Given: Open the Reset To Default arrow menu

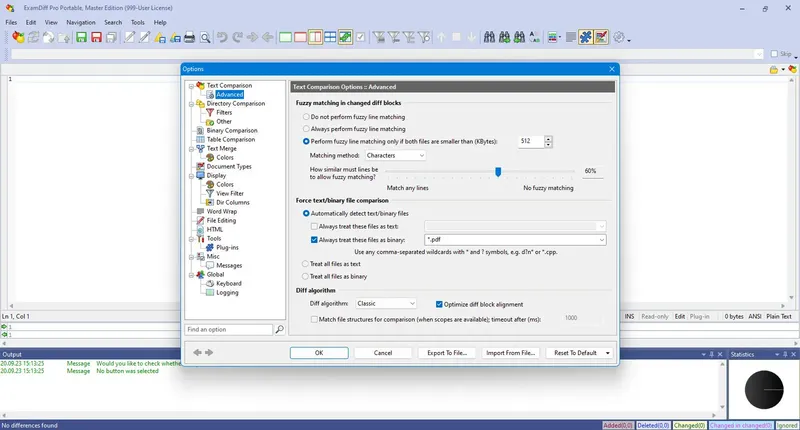Looking at the screenshot, I should tap(608, 353).
